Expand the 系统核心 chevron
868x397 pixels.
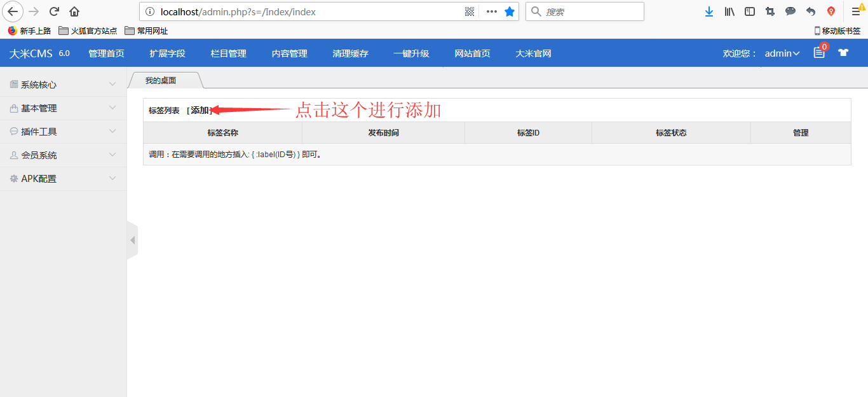(112, 84)
